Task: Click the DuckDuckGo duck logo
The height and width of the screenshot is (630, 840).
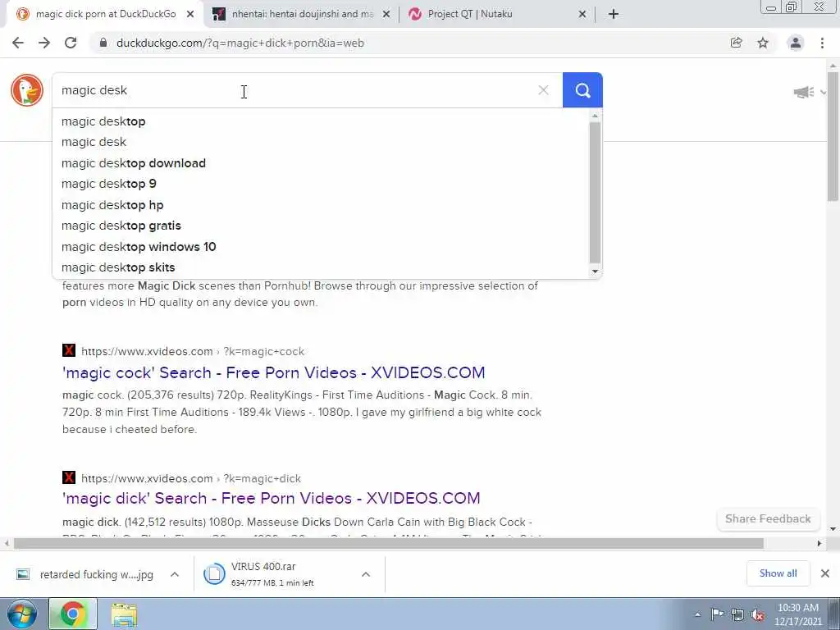Action: [x=27, y=90]
